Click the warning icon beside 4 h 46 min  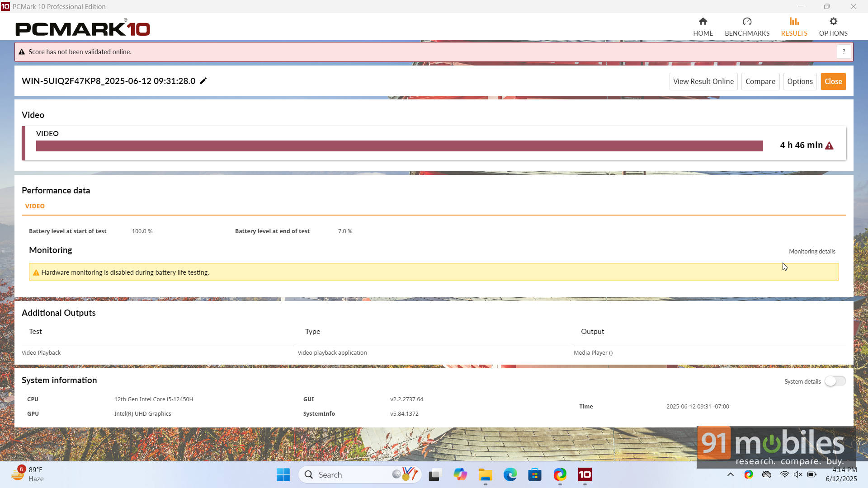pyautogui.click(x=829, y=145)
